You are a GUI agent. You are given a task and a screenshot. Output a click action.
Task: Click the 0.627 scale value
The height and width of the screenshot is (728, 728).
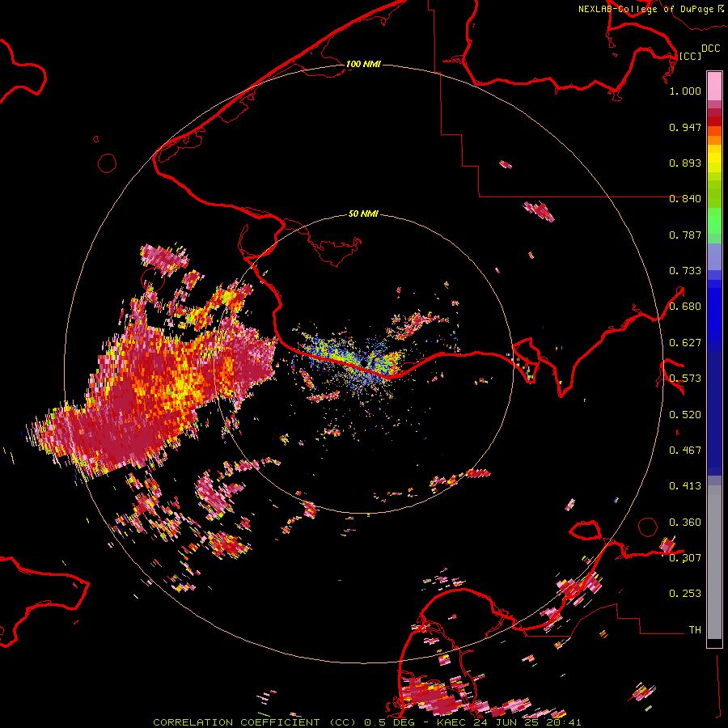tap(685, 343)
